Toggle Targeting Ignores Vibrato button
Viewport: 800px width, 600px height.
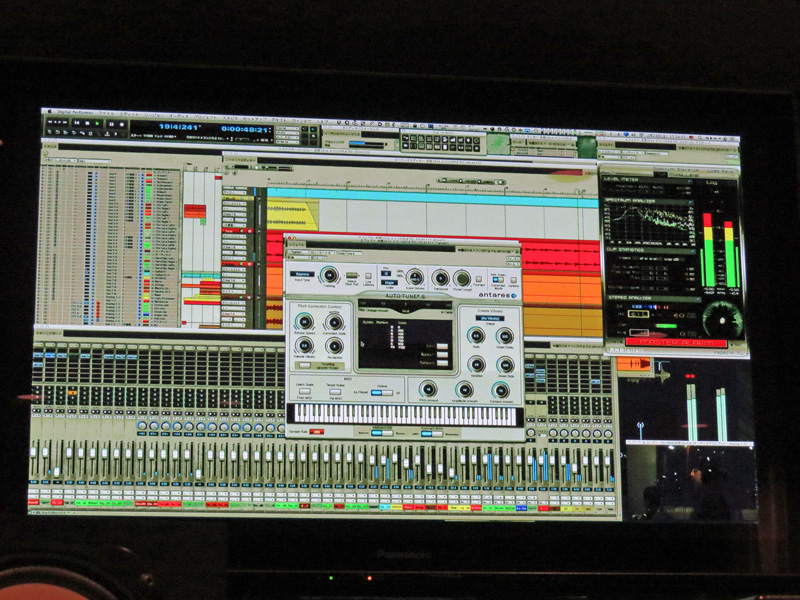pos(305,365)
